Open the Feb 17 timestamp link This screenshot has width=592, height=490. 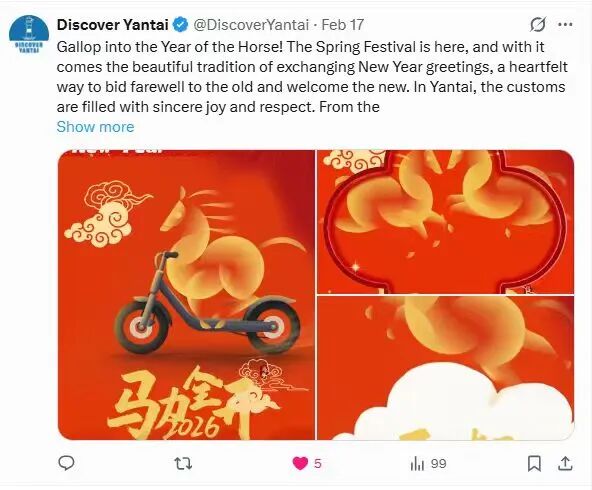click(342, 25)
